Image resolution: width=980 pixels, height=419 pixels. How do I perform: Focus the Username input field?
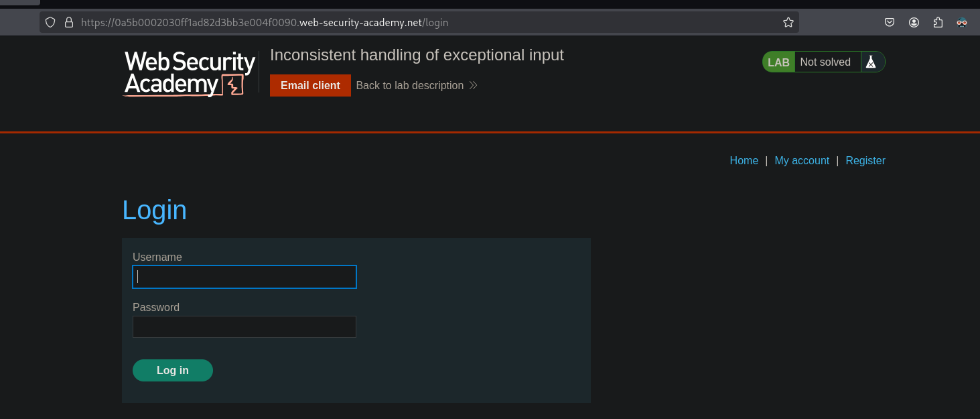(x=244, y=277)
